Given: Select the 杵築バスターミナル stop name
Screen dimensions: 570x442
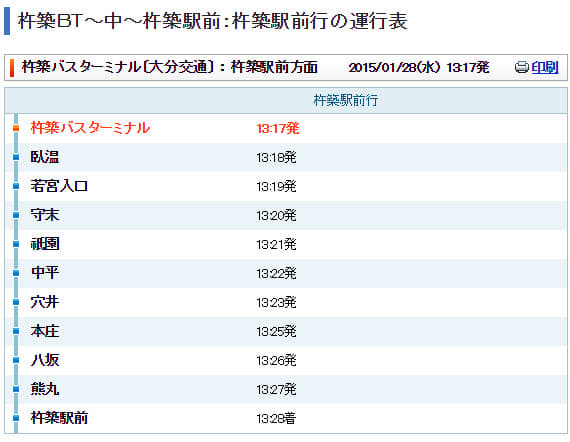Looking at the screenshot, I should point(90,128).
